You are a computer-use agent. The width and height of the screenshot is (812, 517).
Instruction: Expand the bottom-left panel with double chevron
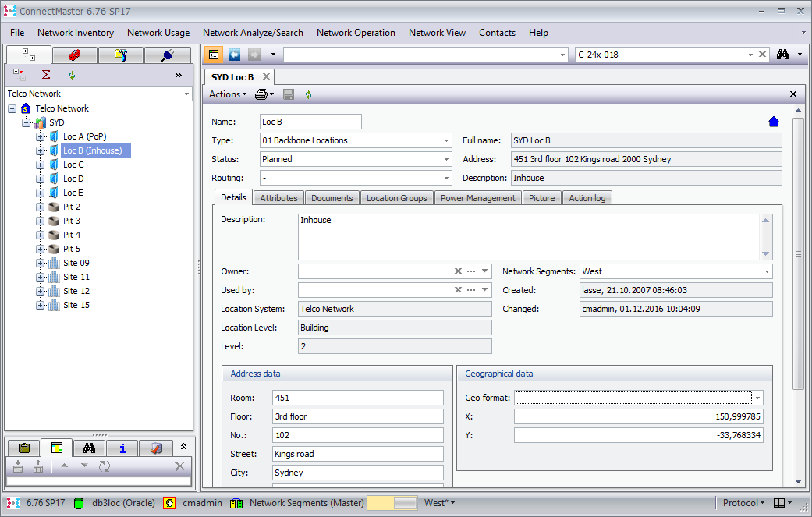pyautogui.click(x=183, y=446)
